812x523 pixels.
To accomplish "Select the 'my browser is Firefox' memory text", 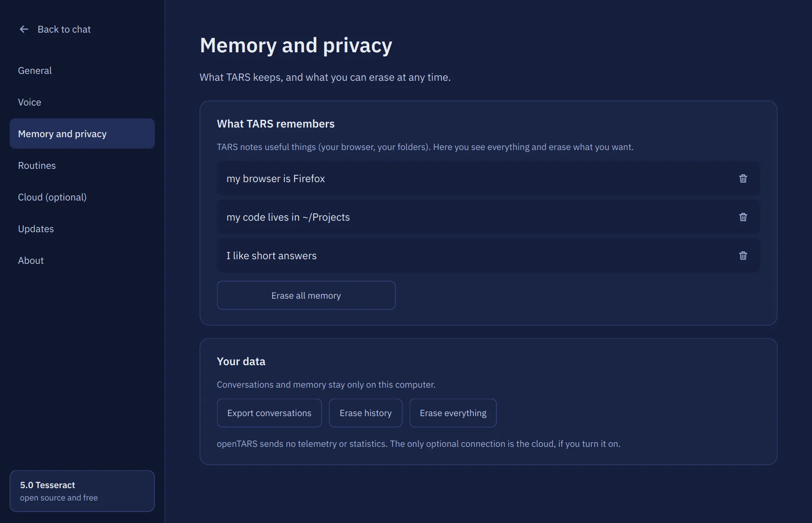I will pyautogui.click(x=276, y=178).
